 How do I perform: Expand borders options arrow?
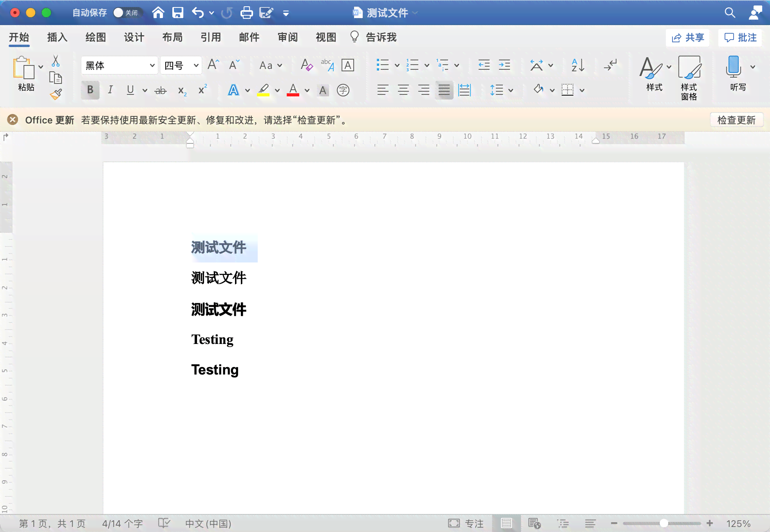click(582, 90)
